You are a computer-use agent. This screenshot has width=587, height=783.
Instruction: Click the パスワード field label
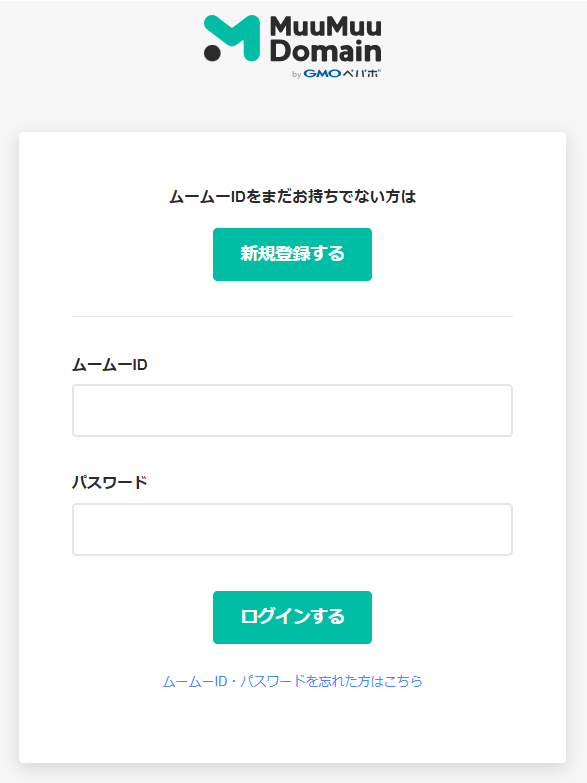pos(110,482)
